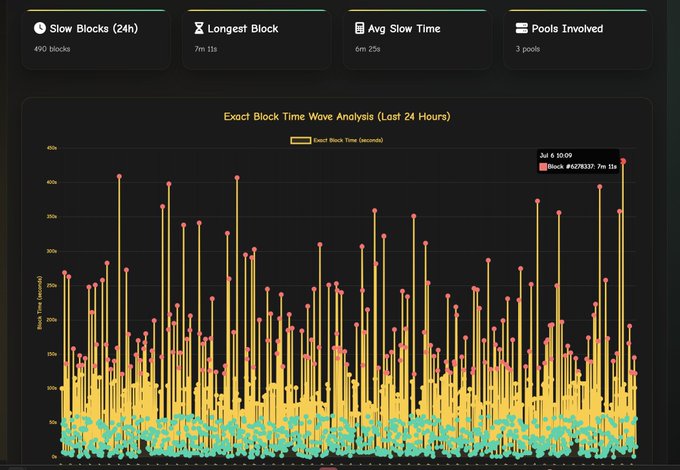
Task: Click the highest data point near 430s
Action: pos(623,161)
